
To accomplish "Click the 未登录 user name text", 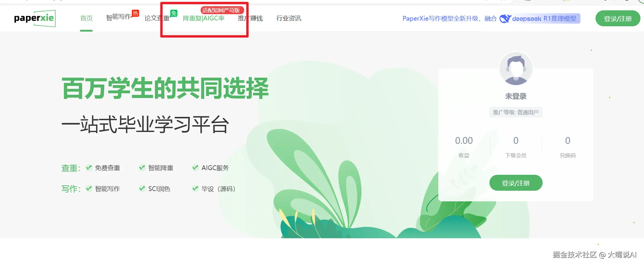I will pos(516,96).
